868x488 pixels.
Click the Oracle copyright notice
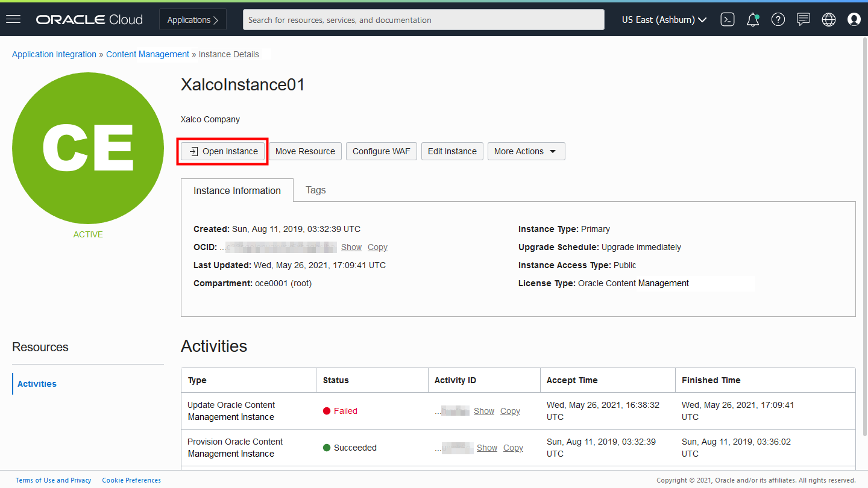756,480
